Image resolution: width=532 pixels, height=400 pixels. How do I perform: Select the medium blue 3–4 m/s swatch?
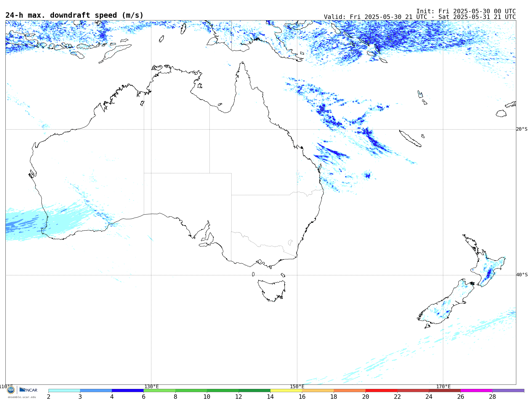(x=96, y=391)
